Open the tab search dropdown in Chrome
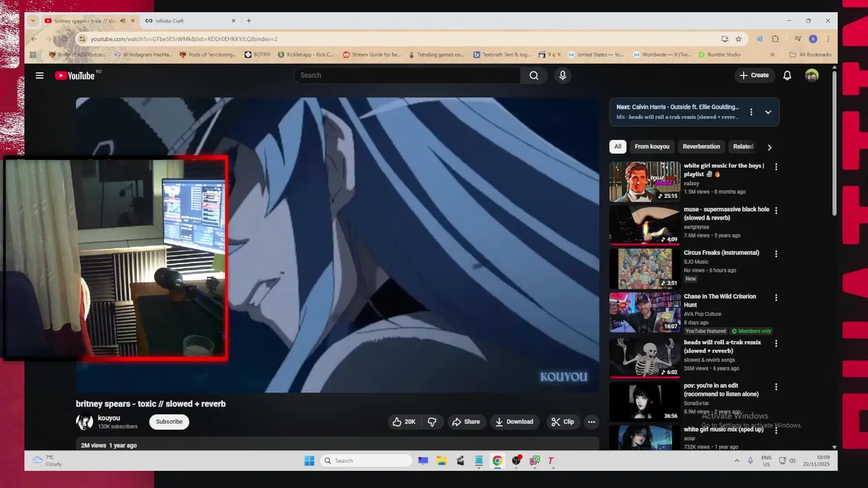868x488 pixels. click(x=33, y=21)
